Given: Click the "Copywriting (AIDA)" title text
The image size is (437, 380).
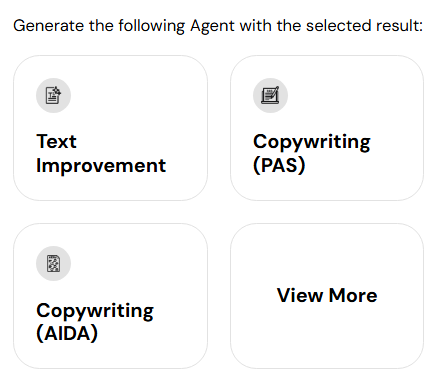Looking at the screenshot, I should [95, 322].
